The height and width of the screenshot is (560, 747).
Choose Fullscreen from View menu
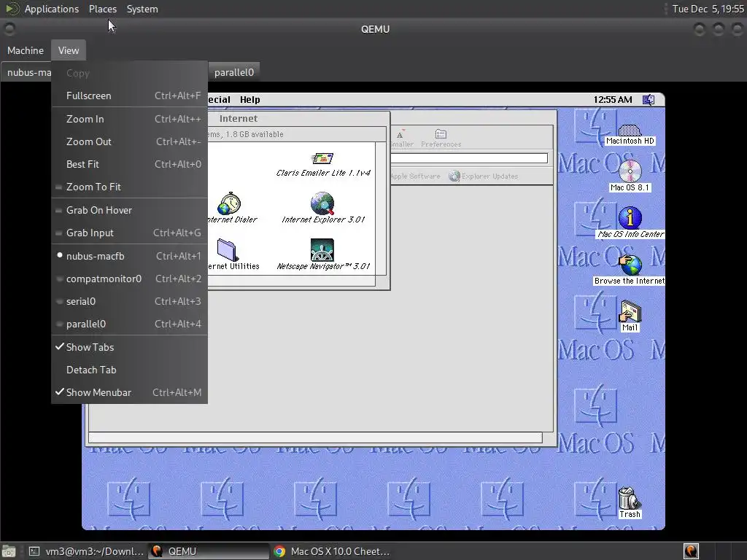[129, 96]
